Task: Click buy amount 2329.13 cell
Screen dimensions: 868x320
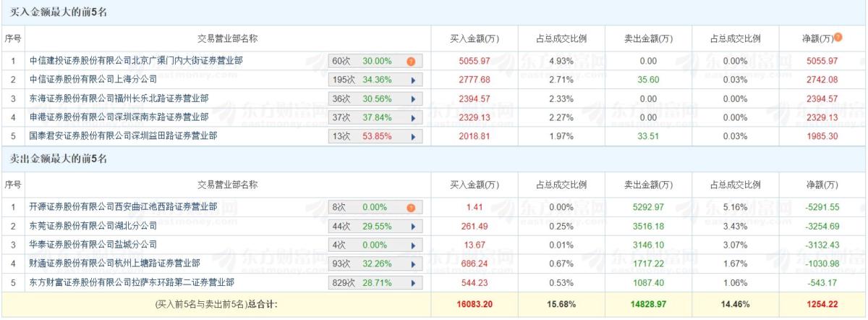Action: pyautogui.click(x=475, y=117)
